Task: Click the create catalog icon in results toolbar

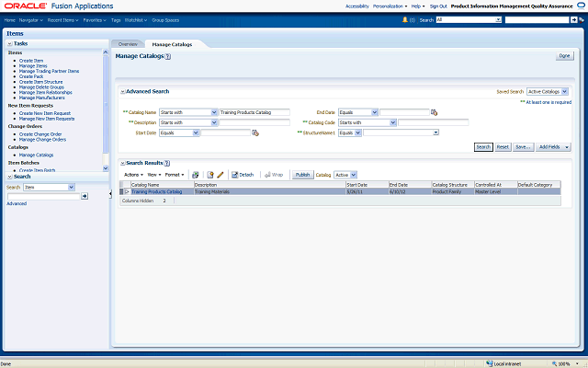Action: coord(210,174)
